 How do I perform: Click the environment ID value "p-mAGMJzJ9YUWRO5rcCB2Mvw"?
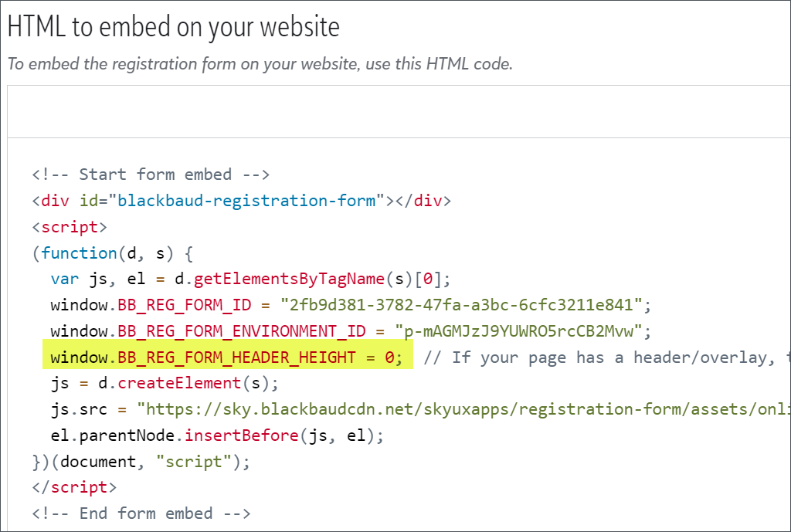coord(518,331)
